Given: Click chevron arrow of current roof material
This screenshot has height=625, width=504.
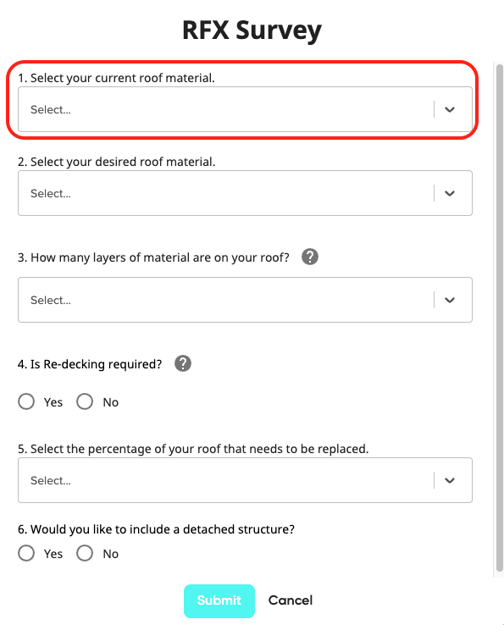Looking at the screenshot, I should coord(450,109).
